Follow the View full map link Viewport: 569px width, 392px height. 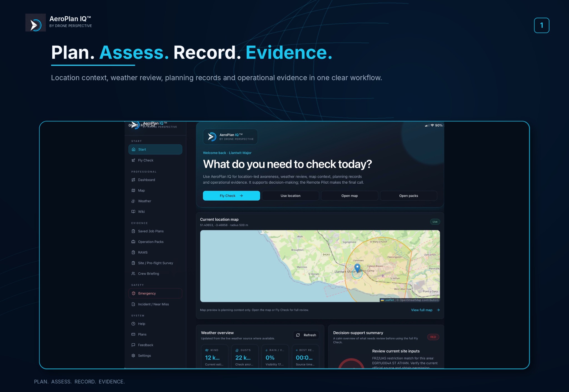pyautogui.click(x=425, y=310)
